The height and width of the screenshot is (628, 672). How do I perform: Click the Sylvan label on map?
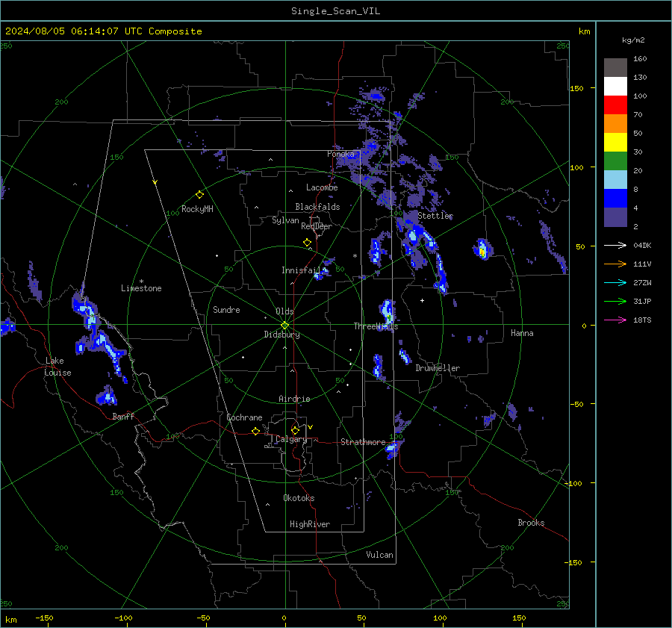coord(285,221)
